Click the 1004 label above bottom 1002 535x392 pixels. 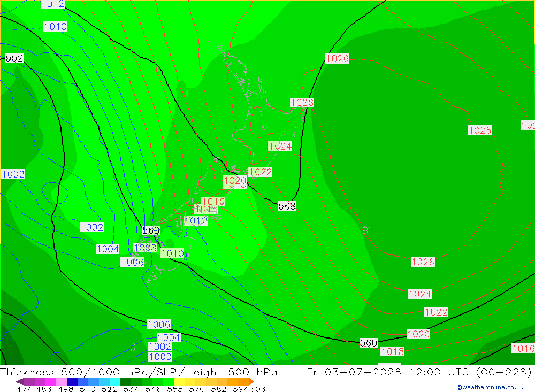[x=169, y=338]
